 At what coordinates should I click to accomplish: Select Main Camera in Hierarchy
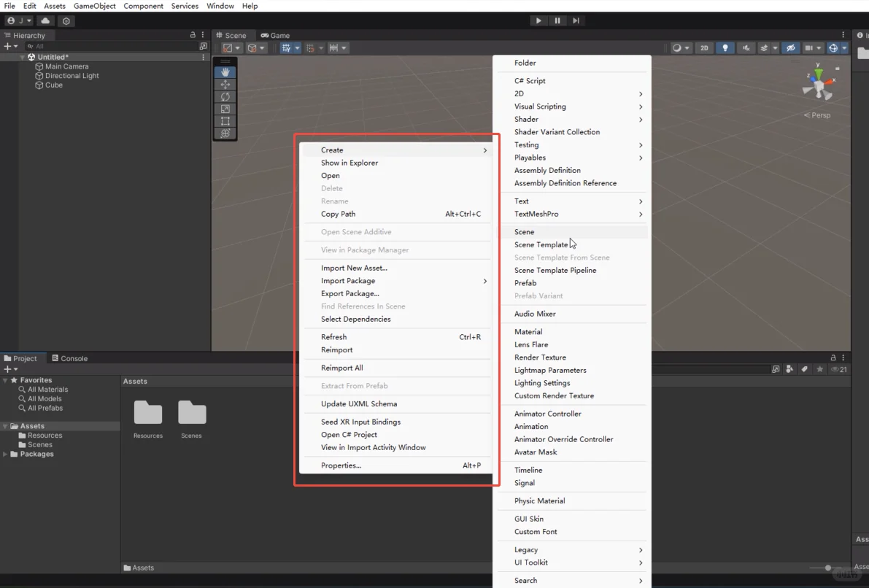click(66, 66)
